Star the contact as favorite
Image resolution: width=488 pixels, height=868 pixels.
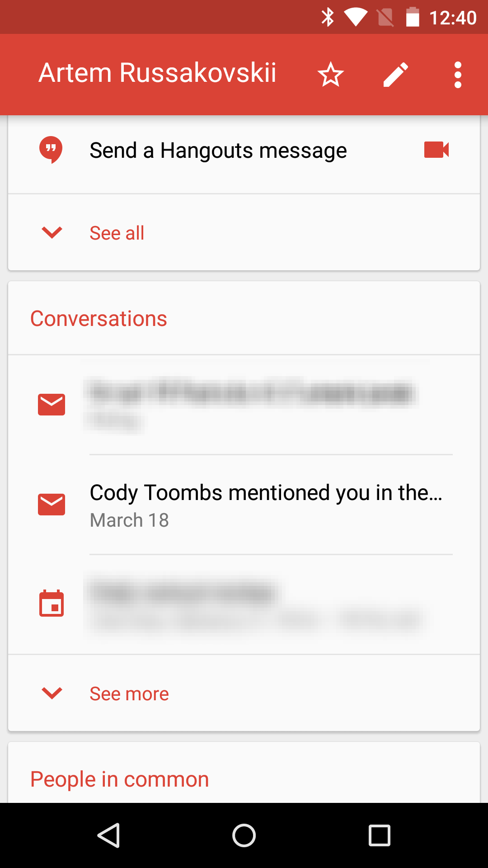[331, 75]
